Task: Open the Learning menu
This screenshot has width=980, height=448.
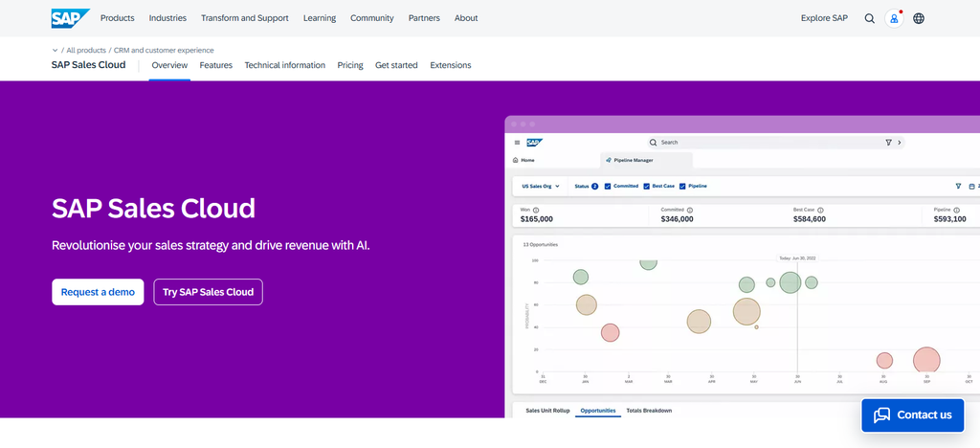Action: pyautogui.click(x=320, y=18)
